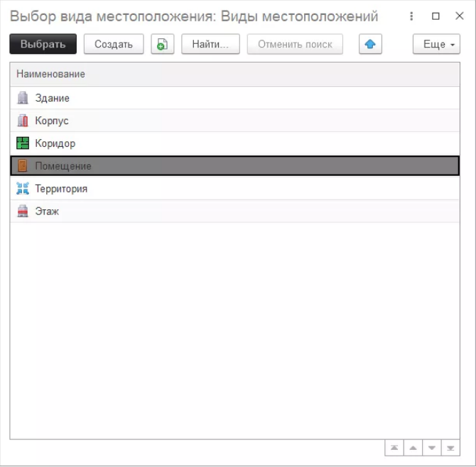
Task: Click the Создать button
Action: click(114, 44)
